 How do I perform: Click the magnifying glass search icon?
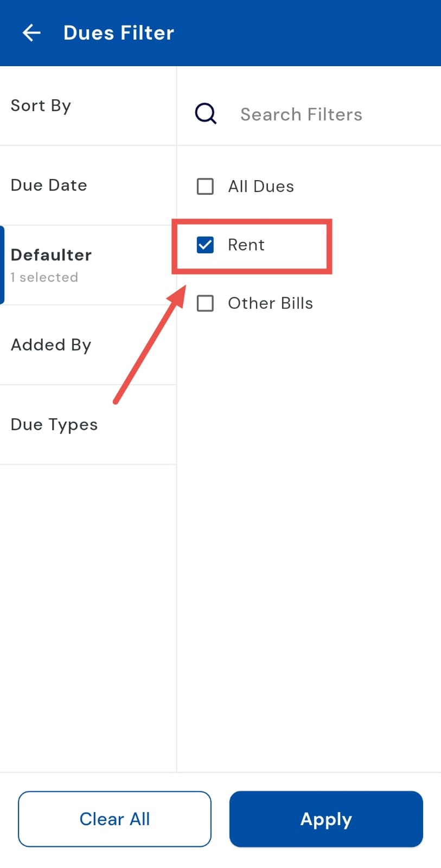(206, 114)
